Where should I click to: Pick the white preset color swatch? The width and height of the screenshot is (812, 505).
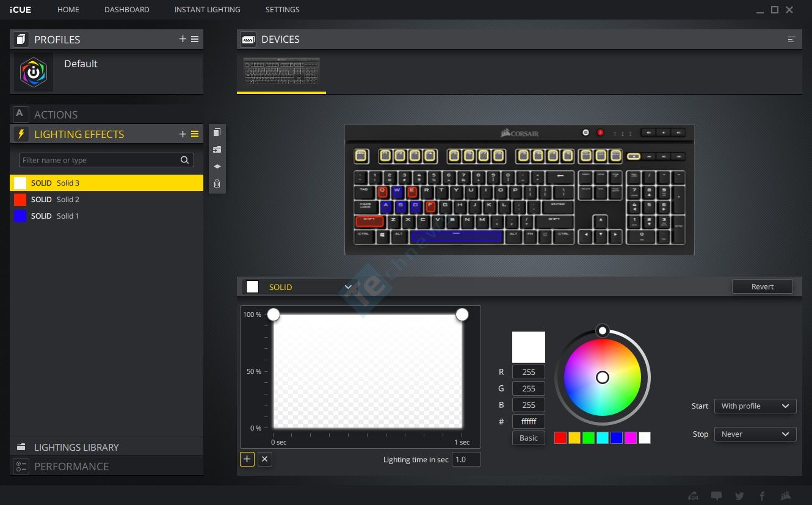point(645,437)
